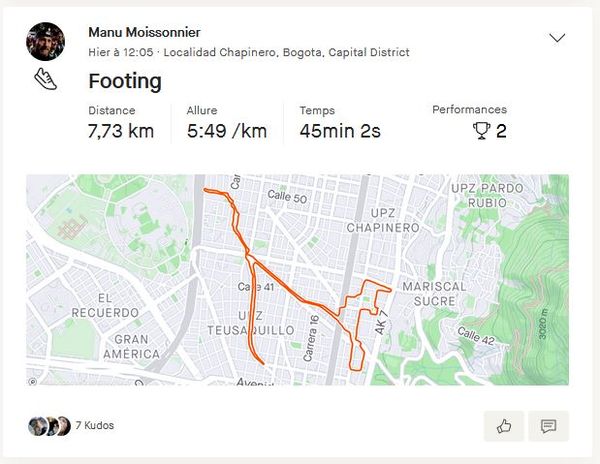
Task: Open Manu Moissonnier's profile avatar
Action: coord(46,41)
